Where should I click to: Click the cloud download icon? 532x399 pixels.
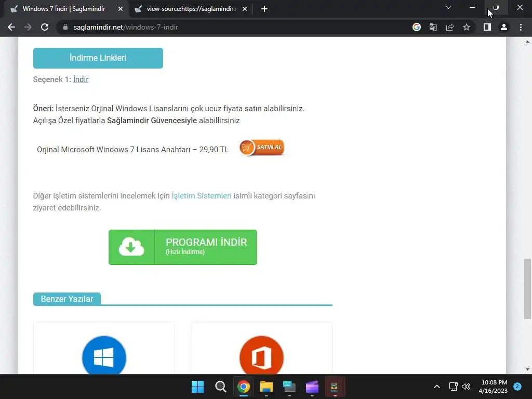coord(131,247)
